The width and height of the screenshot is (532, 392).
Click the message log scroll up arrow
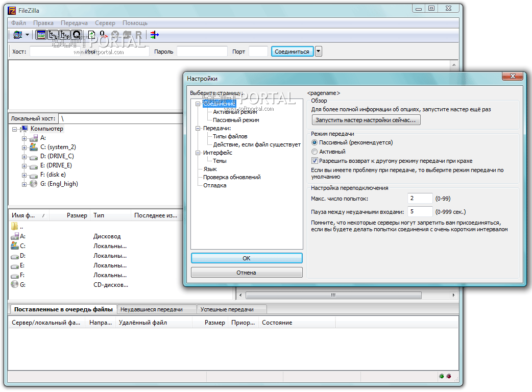pos(454,65)
